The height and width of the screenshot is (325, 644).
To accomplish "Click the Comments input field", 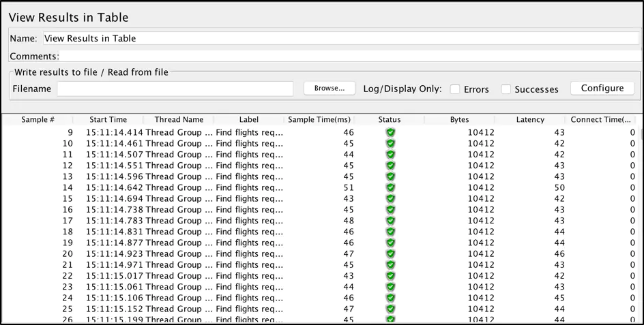I will (350, 57).
